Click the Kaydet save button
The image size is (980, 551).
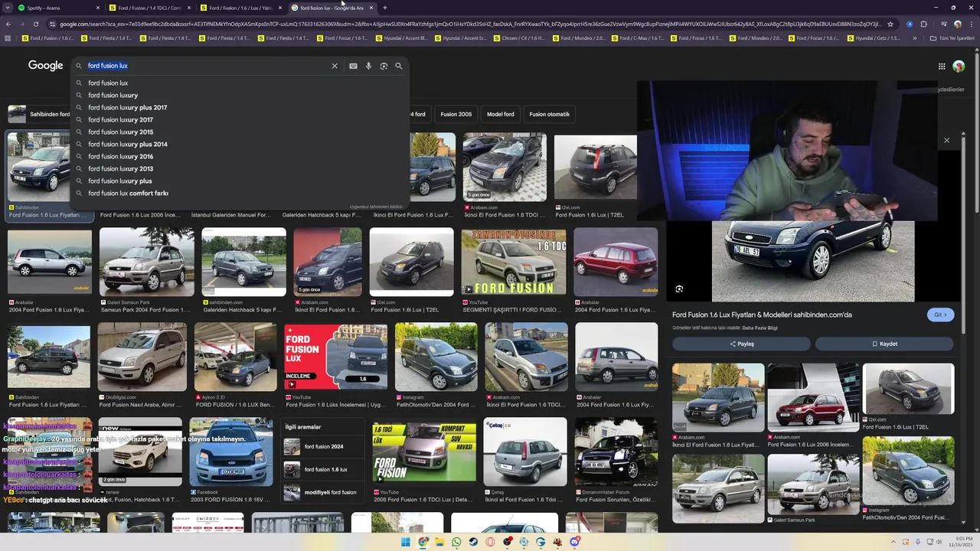[884, 344]
